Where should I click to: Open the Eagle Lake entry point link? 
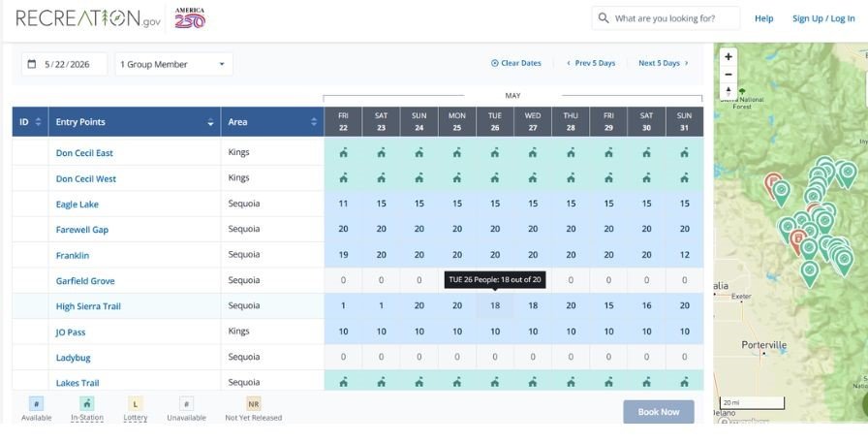click(77, 205)
